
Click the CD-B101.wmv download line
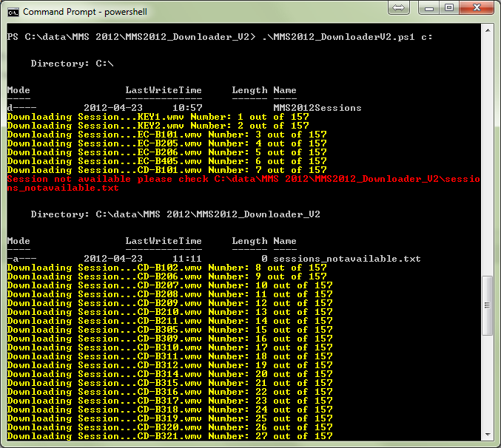[x=167, y=170]
